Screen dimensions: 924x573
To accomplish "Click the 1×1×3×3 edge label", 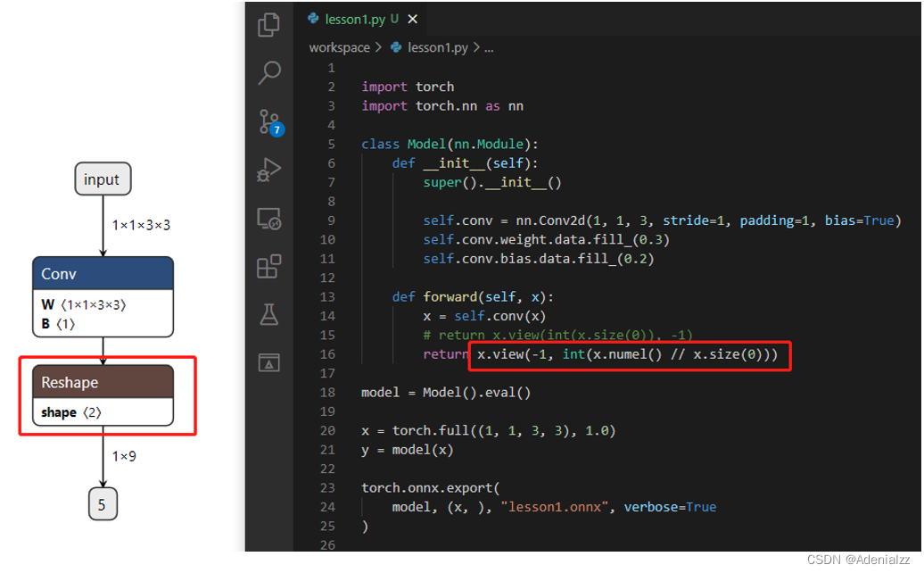I will click(x=142, y=225).
